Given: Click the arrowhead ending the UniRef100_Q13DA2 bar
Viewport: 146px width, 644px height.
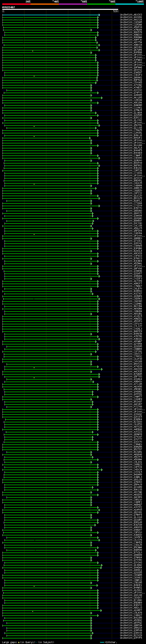Looking at the screenshot, I should [x=102, y=565].
